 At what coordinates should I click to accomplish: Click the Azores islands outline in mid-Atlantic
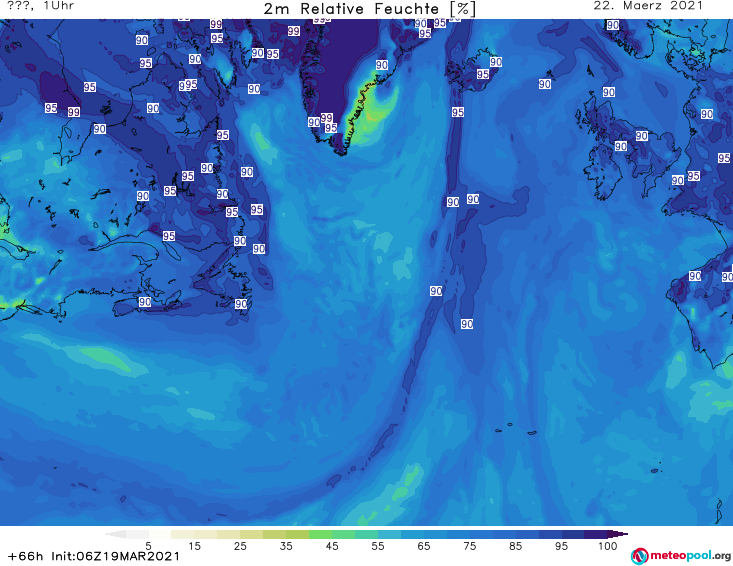[x=516, y=429]
